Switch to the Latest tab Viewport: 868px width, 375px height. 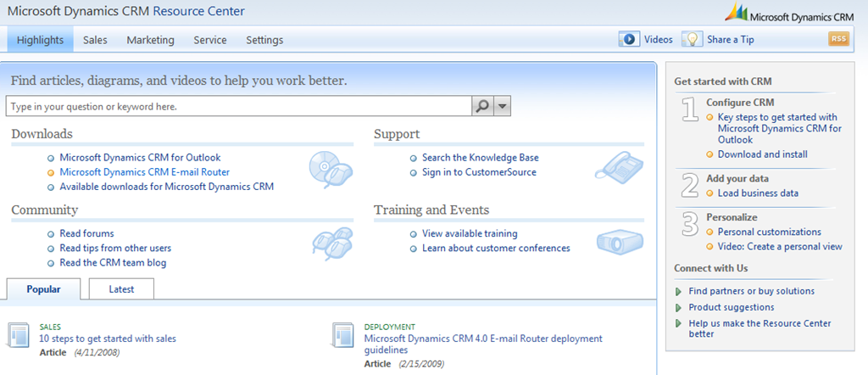121,289
